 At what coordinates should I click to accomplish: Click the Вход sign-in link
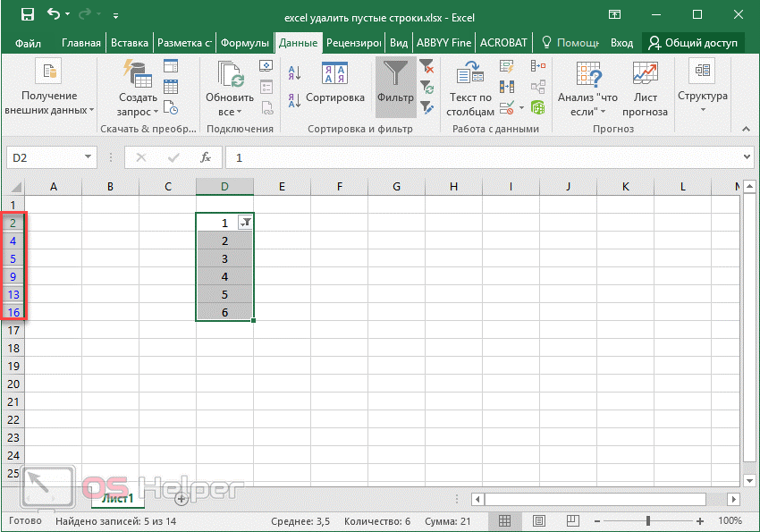point(621,42)
